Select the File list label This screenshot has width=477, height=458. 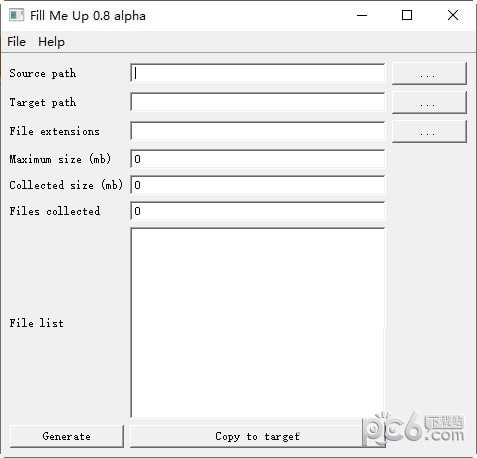point(36,323)
